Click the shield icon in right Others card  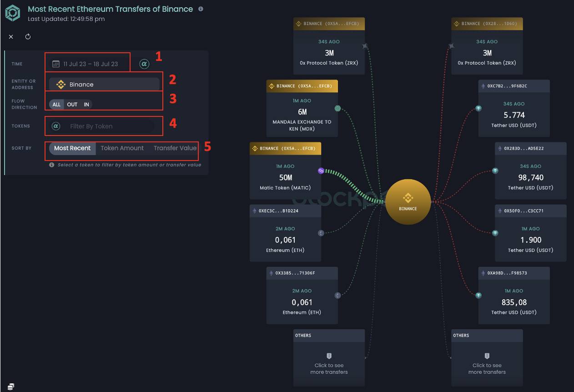[x=487, y=356]
